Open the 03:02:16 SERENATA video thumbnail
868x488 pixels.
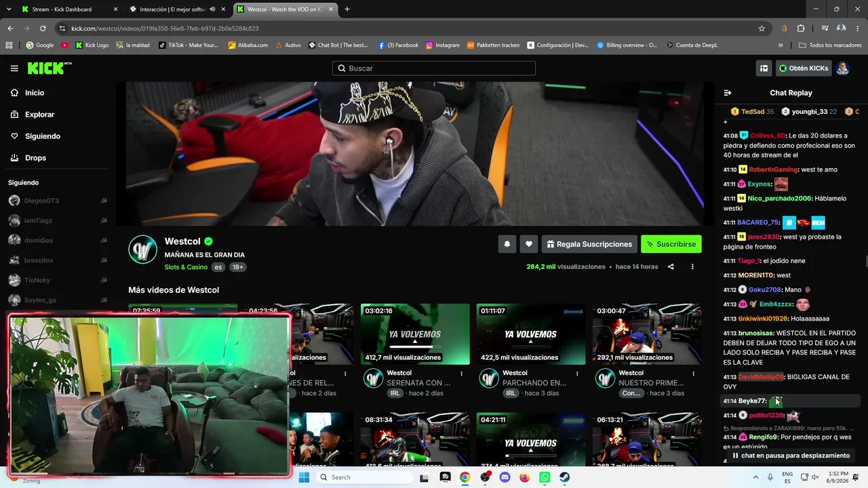pos(415,334)
